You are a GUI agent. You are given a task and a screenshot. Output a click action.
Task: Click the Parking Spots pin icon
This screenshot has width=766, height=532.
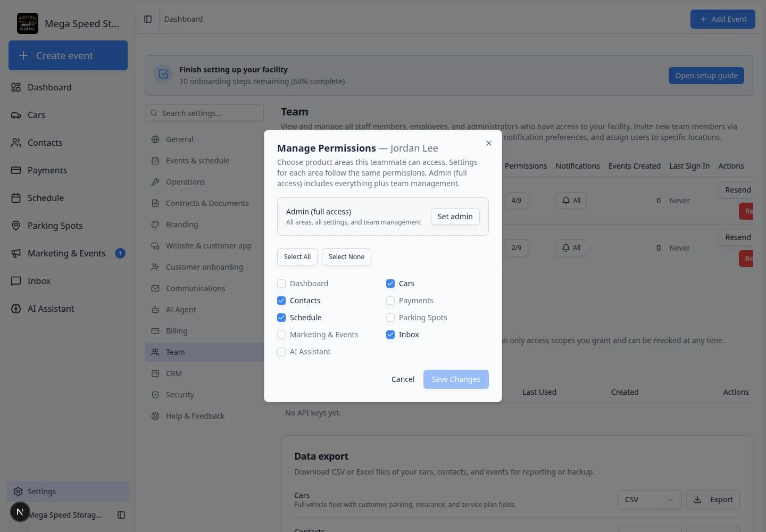pyautogui.click(x=16, y=226)
